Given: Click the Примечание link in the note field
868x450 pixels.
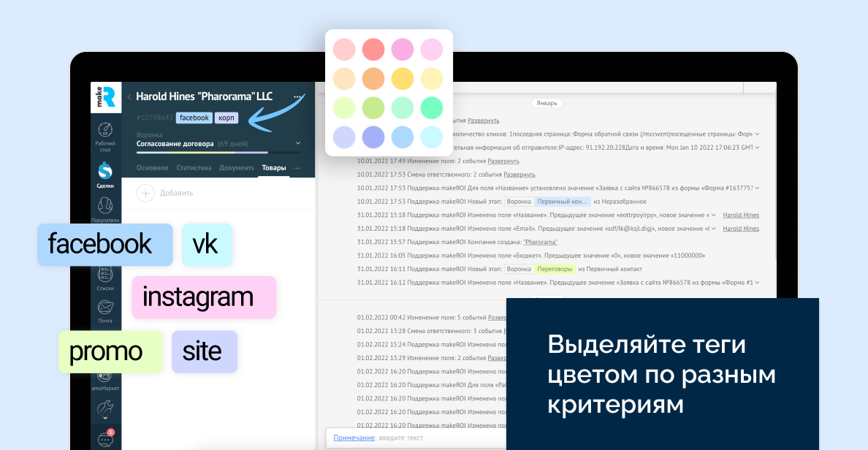Looking at the screenshot, I should [x=354, y=438].
